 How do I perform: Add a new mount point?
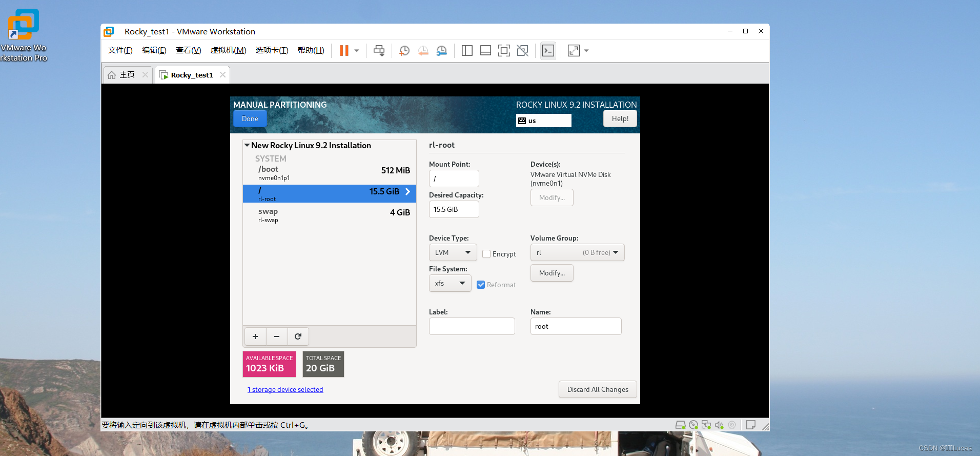255,336
